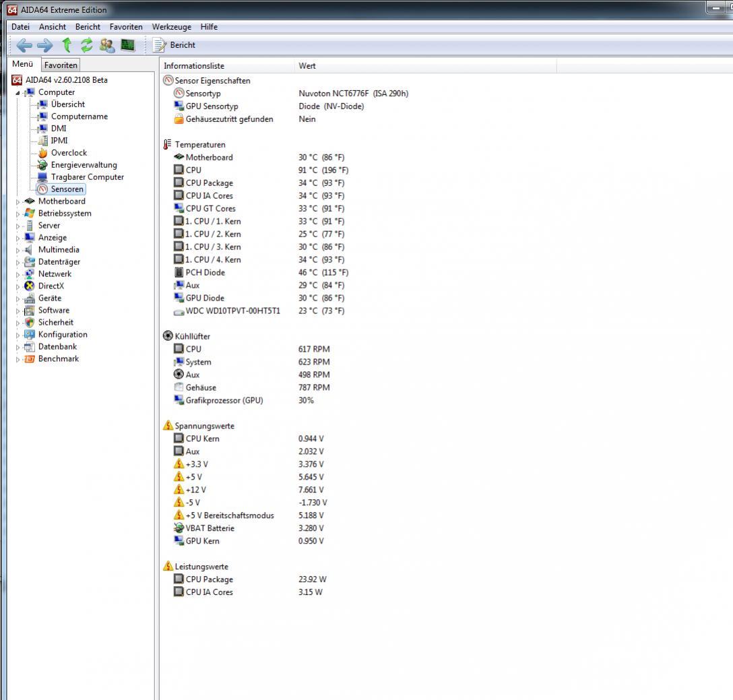
Task: Go forward with the blue right arrow
Action: 45,45
